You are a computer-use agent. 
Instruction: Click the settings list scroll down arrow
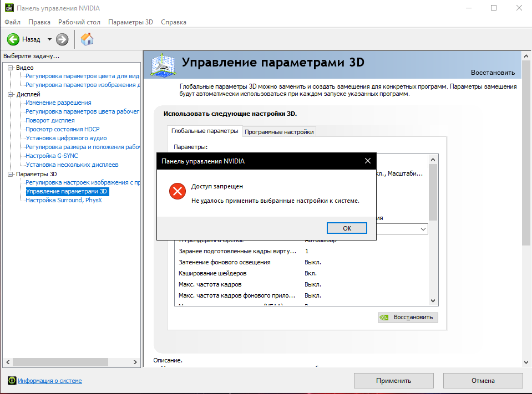433,300
